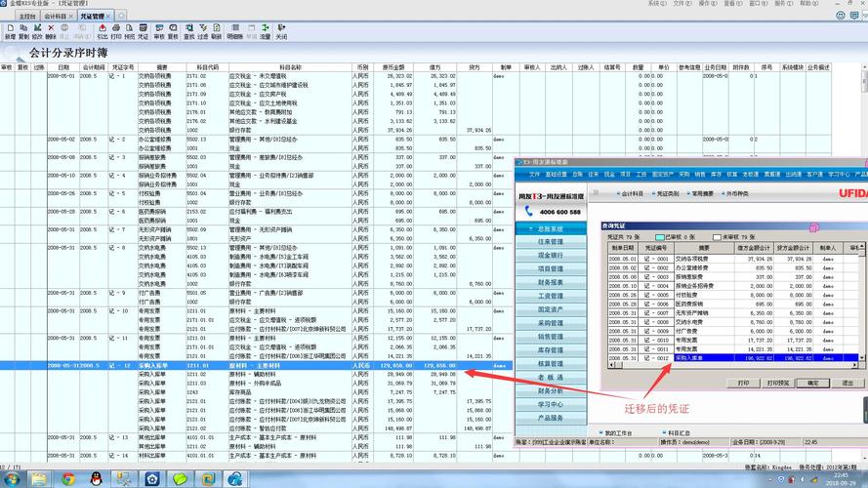The width and height of the screenshot is (868, 488).
Task: Click the 科目名称 column header
Action: [x=290, y=67]
